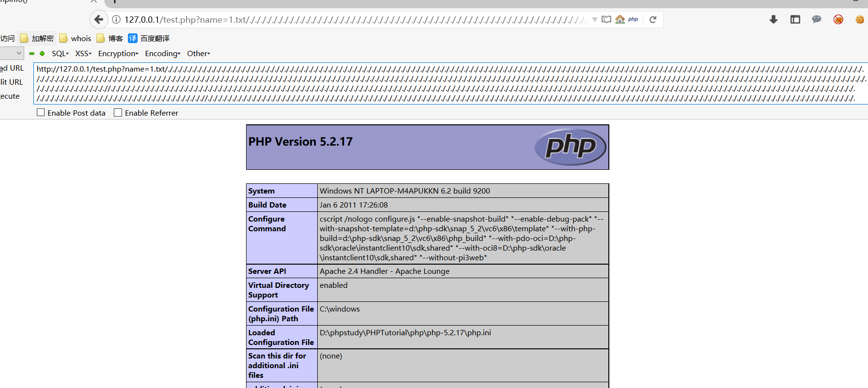Open the whois bookmarks folder
The height and width of the screenshot is (388, 868).
coord(75,38)
